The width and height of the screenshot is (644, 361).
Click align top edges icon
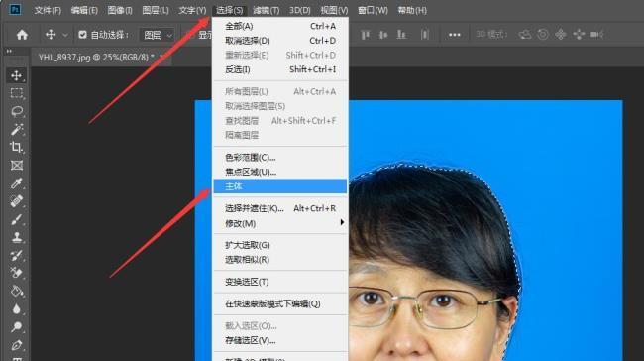(x=365, y=35)
